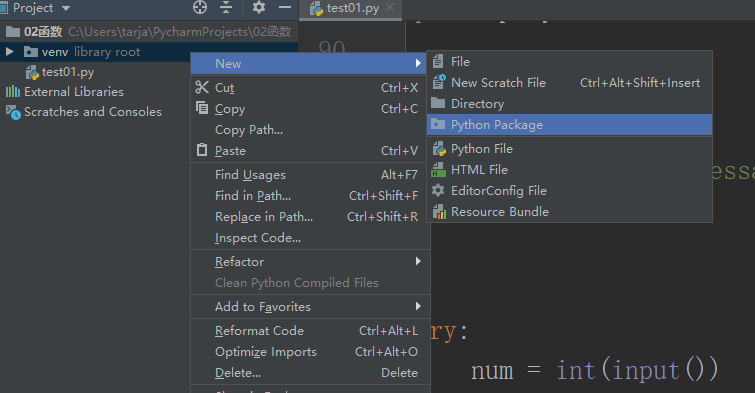Open Project panel settings gear
755x393 pixels.
coord(259,7)
